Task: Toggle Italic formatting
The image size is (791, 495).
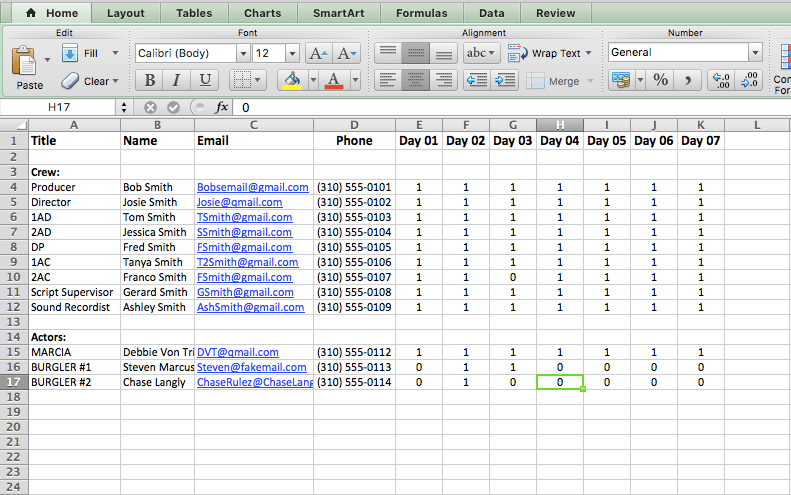Action: (177, 80)
